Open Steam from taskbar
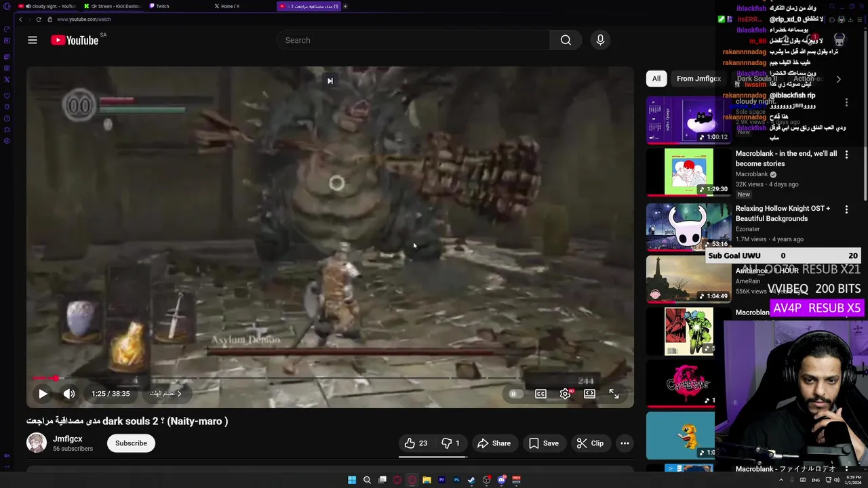The width and height of the screenshot is (868, 488). tap(471, 480)
